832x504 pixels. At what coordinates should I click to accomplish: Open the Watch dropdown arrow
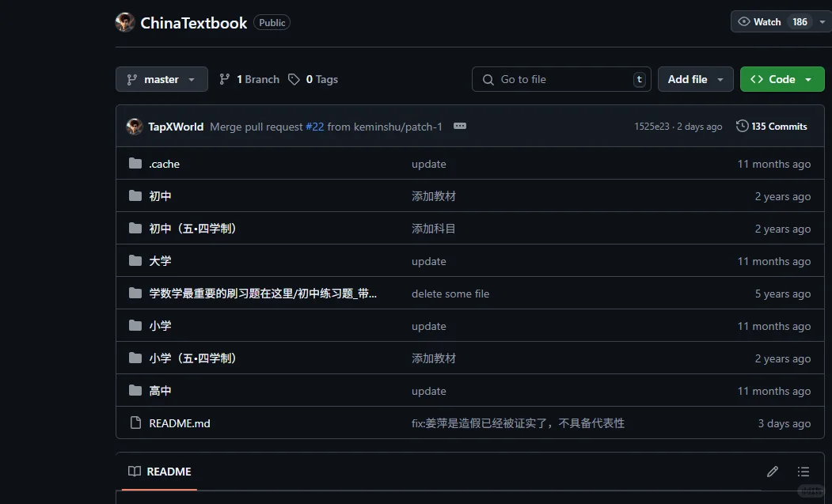(822, 21)
